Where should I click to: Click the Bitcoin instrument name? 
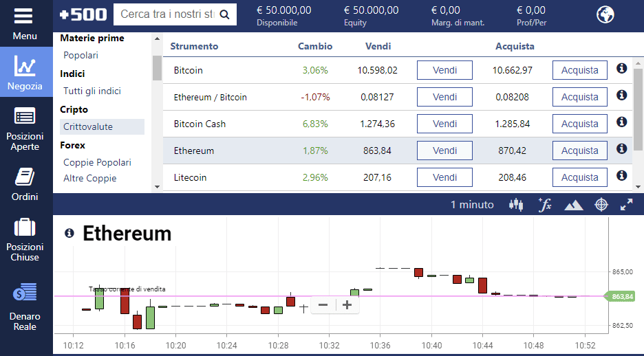(188, 70)
